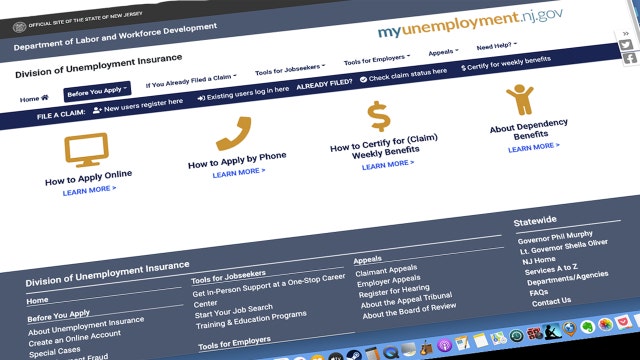Click footer Appeals section heading
This screenshot has height=360, width=640.
(x=367, y=260)
